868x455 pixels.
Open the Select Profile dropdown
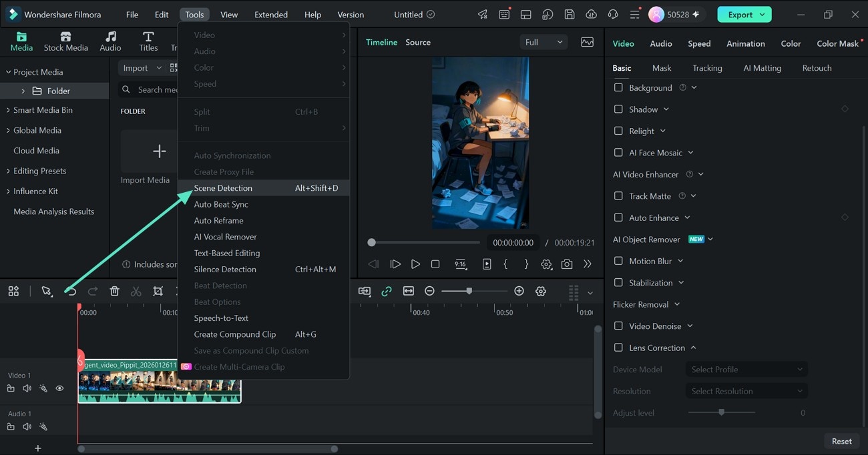pos(746,370)
